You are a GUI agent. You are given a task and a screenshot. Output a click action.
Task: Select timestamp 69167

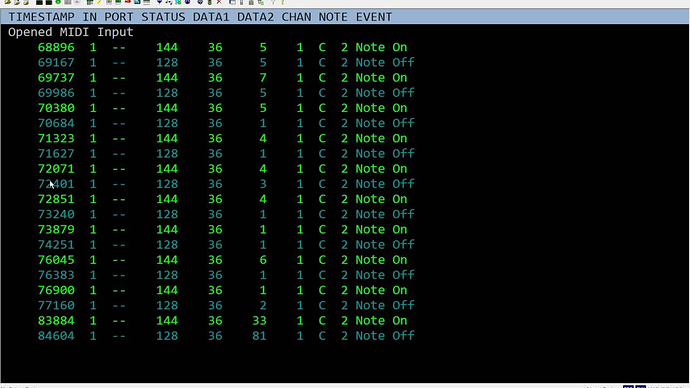[x=56, y=62]
